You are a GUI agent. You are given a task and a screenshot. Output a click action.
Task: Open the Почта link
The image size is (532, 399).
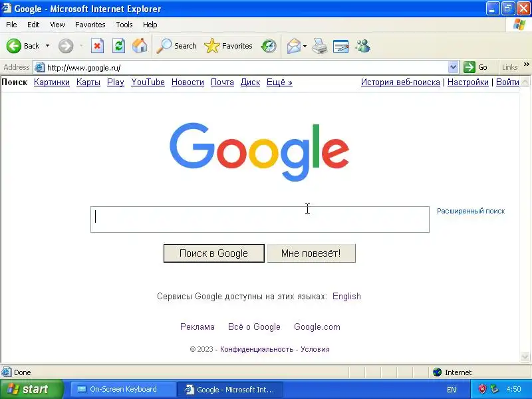coord(222,82)
